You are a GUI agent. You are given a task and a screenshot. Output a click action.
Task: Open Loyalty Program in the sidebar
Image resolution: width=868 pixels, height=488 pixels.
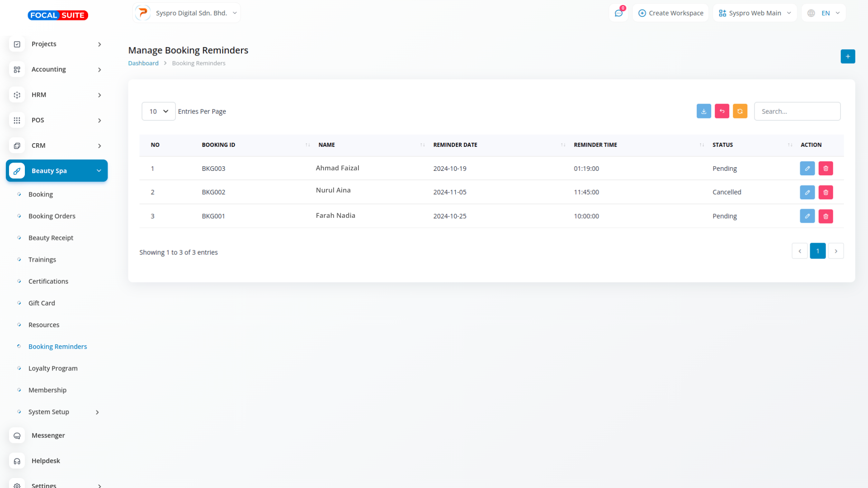[53, 368]
